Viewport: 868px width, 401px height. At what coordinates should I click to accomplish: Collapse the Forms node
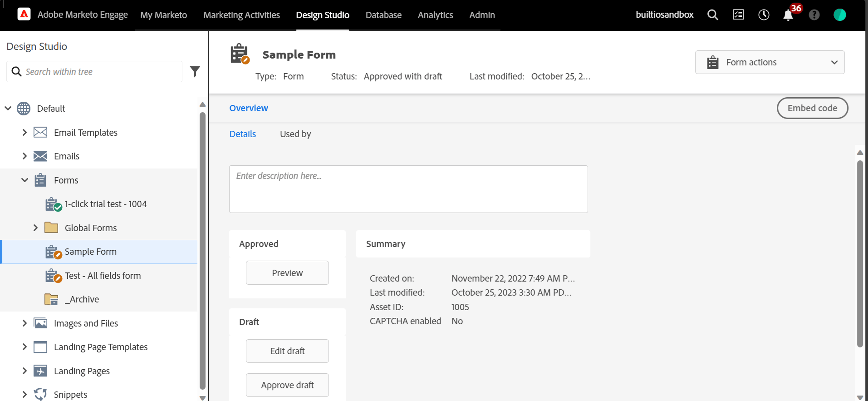(25, 180)
